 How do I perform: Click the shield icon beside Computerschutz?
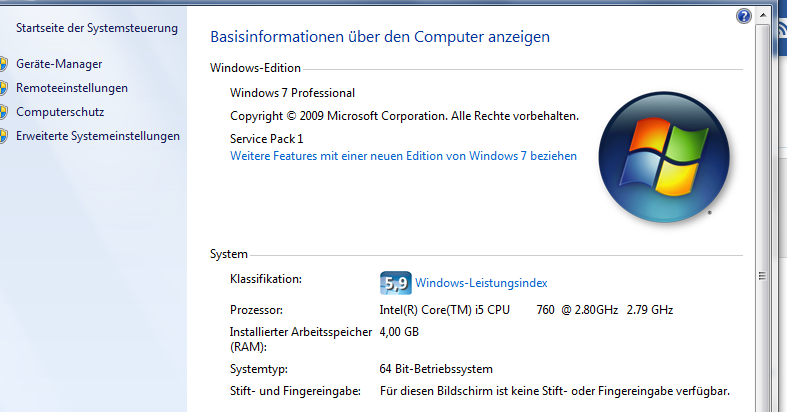[x=4, y=112]
